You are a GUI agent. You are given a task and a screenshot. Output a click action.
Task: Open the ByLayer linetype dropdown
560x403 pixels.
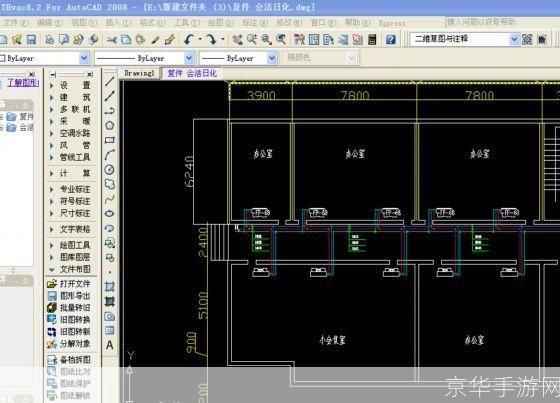point(144,58)
